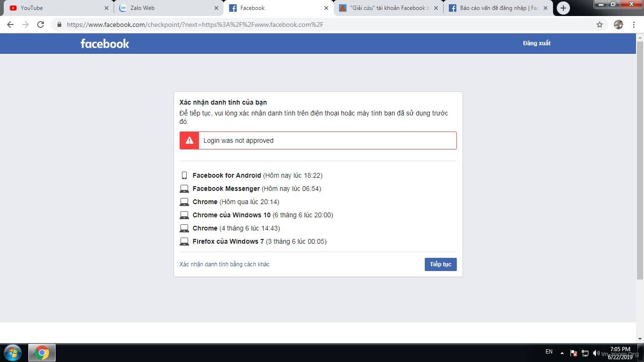Image resolution: width=644 pixels, height=362 pixels.
Task: Close the "Giải cứu" tài khoản Facebook tab
Action: pos(436,8)
